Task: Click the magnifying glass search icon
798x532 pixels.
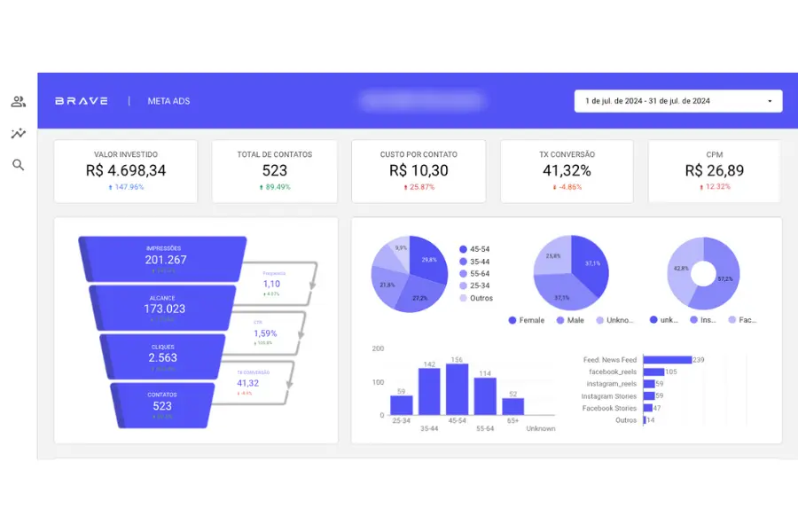Action: point(18,165)
